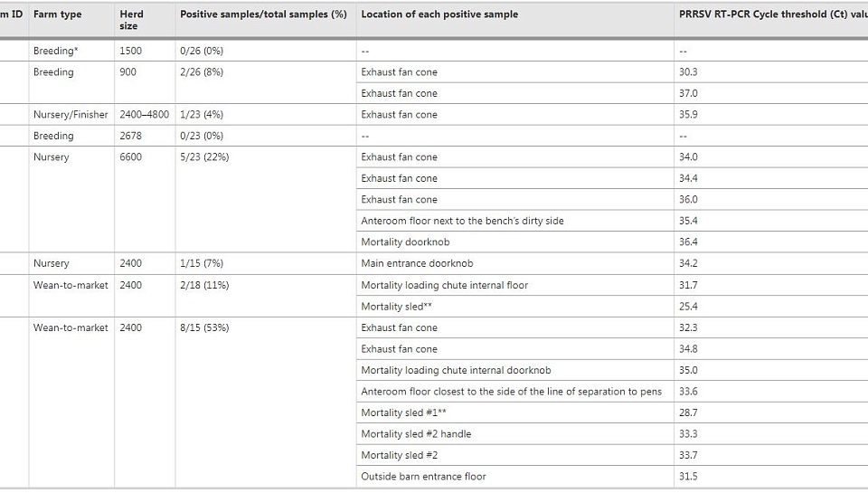
Task: Click the 8/15 (53%) positive samples cell
Action: tap(204, 328)
